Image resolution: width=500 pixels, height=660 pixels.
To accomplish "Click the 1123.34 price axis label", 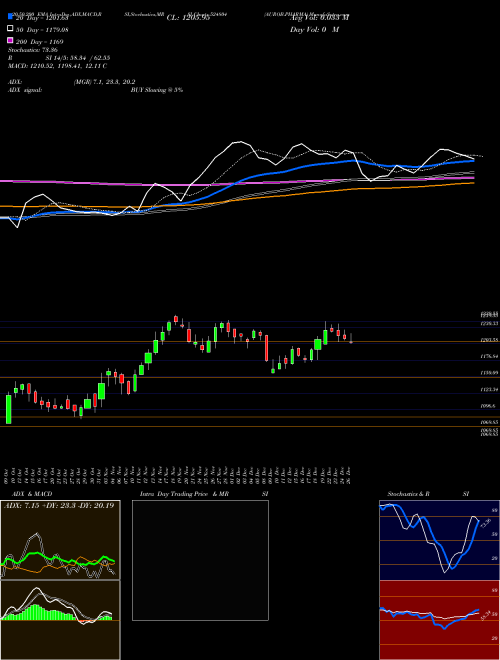I will [x=490, y=390].
